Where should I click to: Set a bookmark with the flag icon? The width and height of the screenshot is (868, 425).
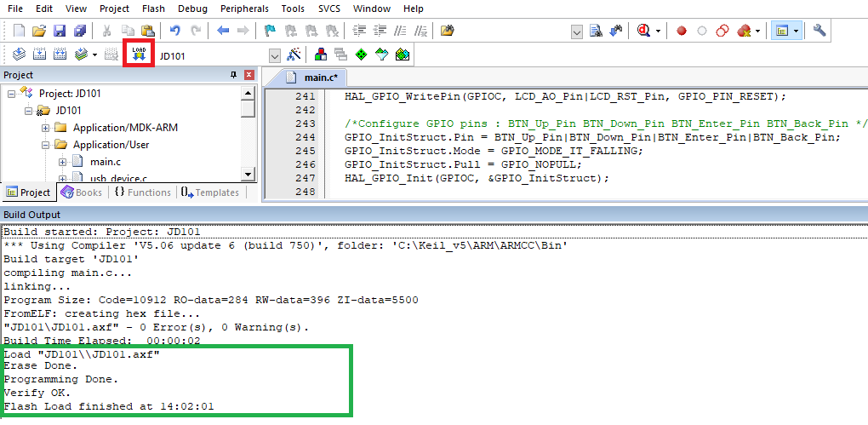click(x=269, y=31)
